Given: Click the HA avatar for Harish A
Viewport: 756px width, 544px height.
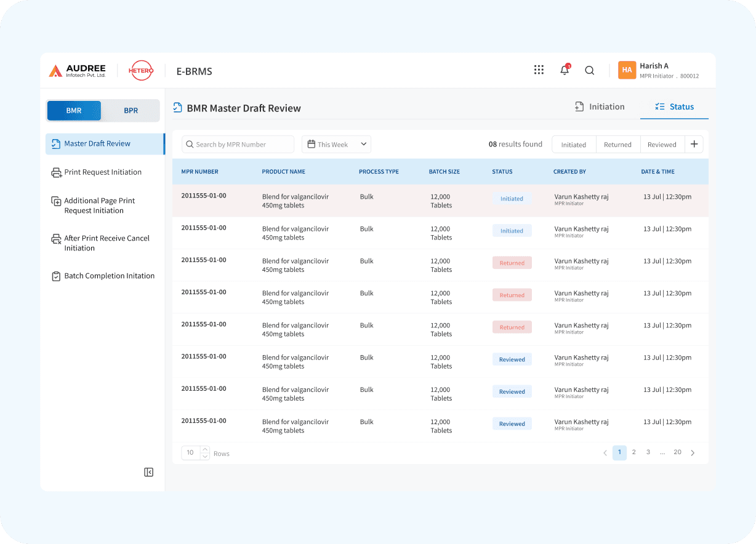Looking at the screenshot, I should 627,70.
